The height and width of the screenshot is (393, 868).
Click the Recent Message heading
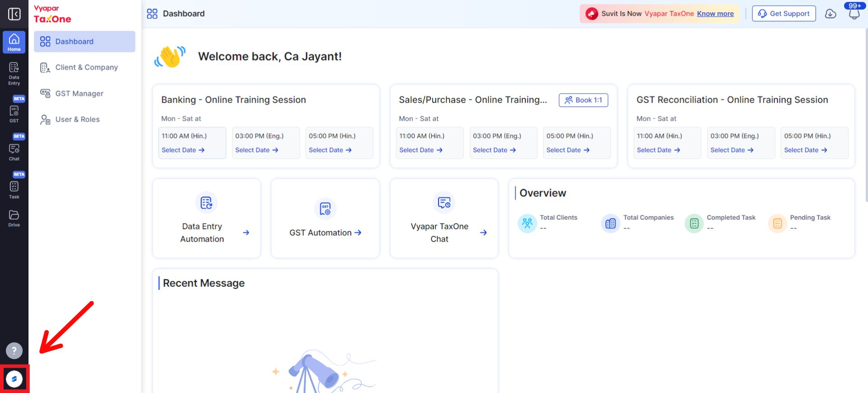click(x=203, y=283)
